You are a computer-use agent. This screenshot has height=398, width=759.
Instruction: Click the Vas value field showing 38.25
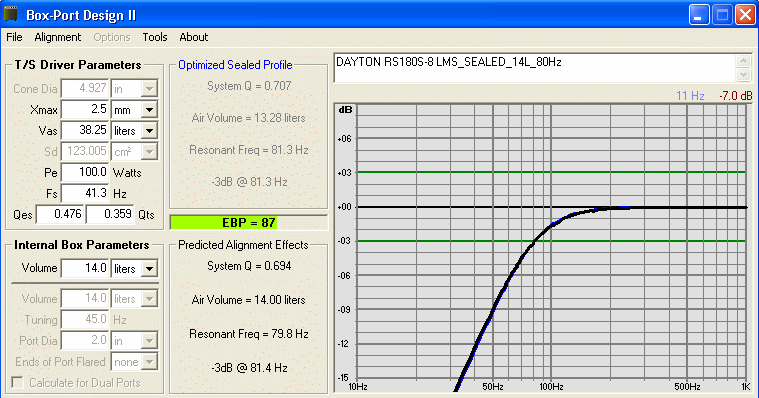(x=85, y=131)
